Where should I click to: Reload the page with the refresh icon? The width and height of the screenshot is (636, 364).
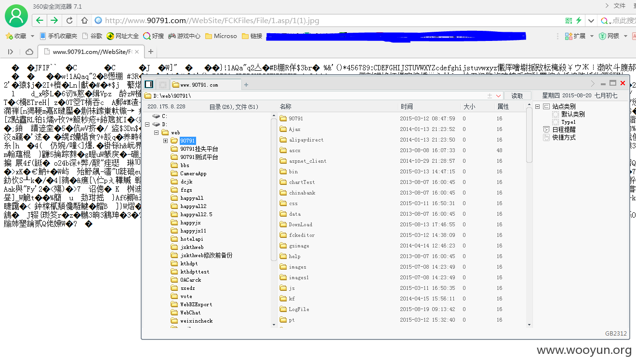point(69,21)
